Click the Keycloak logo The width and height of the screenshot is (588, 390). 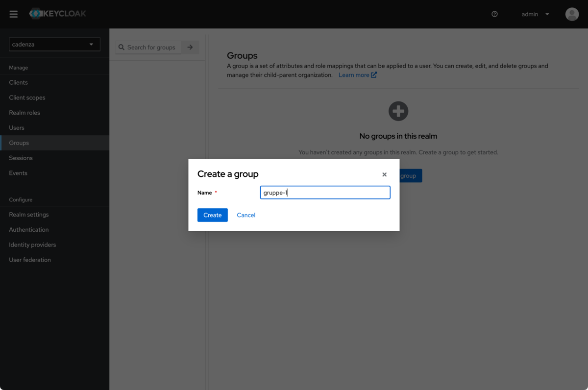(57, 14)
